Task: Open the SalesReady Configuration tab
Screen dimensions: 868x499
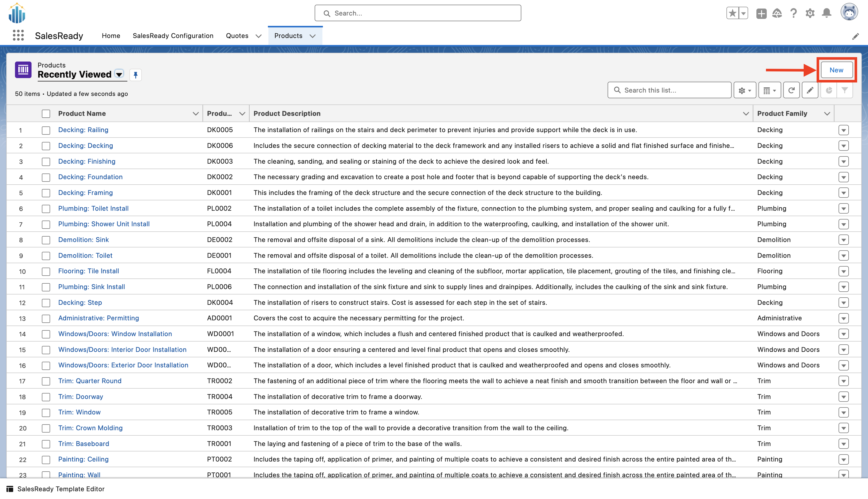Action: point(173,36)
